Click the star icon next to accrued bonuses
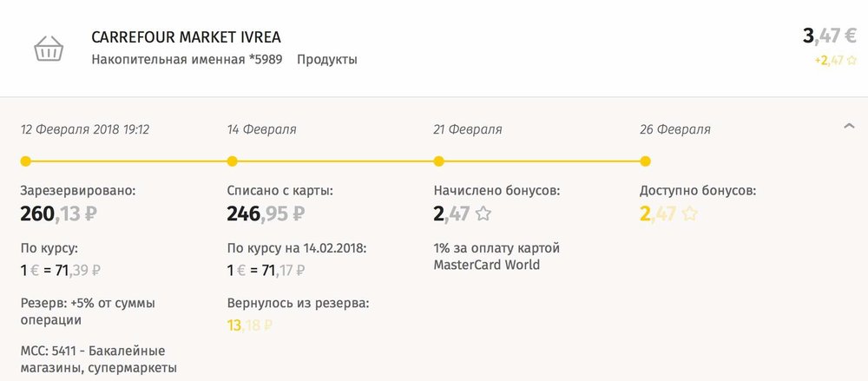This screenshot has width=868, height=381. click(x=483, y=213)
